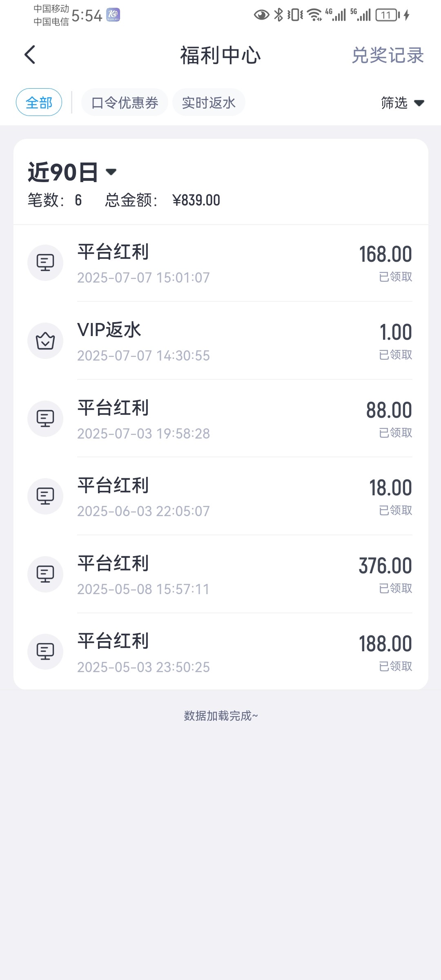441x980 pixels.
Task: Tap total amount ¥839.00
Action: 196,200
